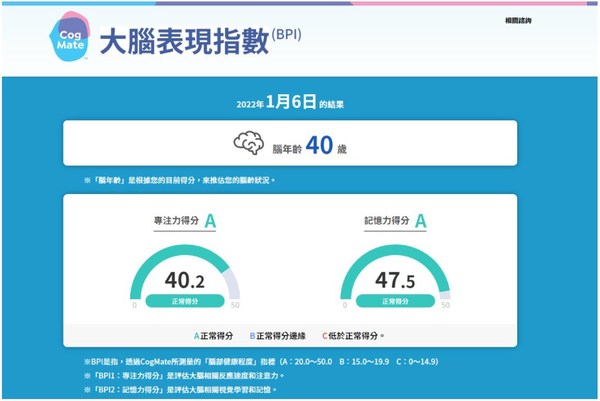Click the memory score grade A letter

(x=421, y=222)
